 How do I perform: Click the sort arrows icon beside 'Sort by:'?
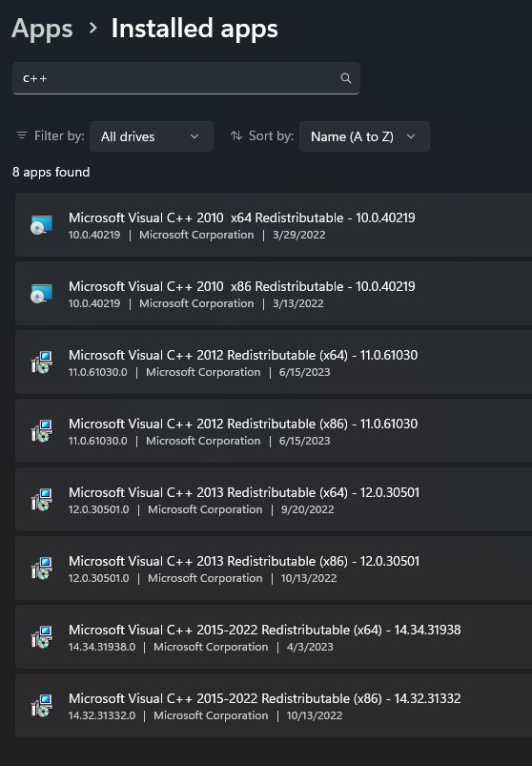pyautogui.click(x=236, y=135)
